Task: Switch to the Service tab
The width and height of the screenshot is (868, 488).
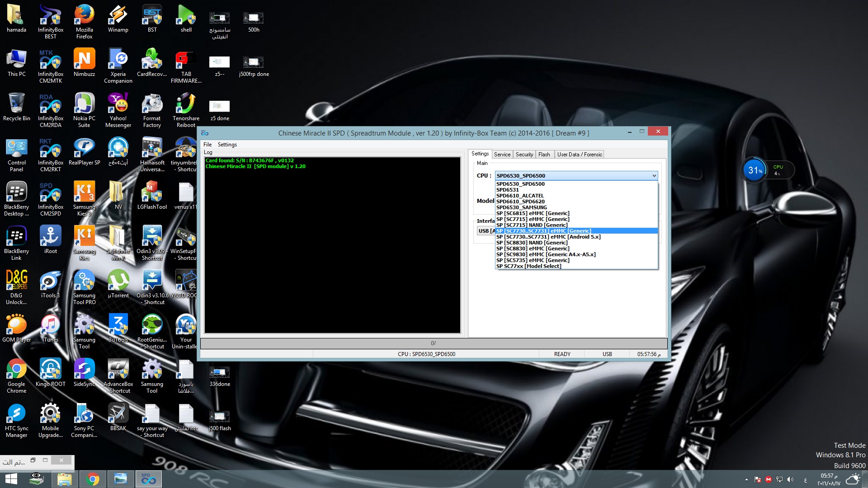Action: coord(502,155)
